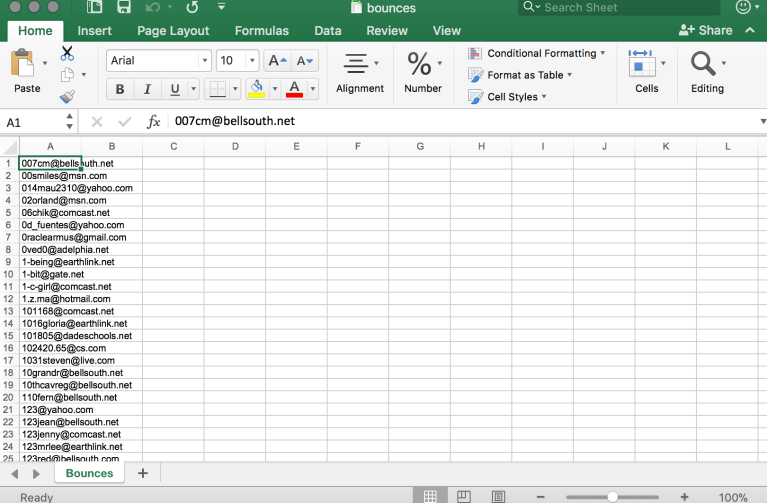Click the Save icon in title bar
Viewport: 767px width, 503px height.
point(124,8)
